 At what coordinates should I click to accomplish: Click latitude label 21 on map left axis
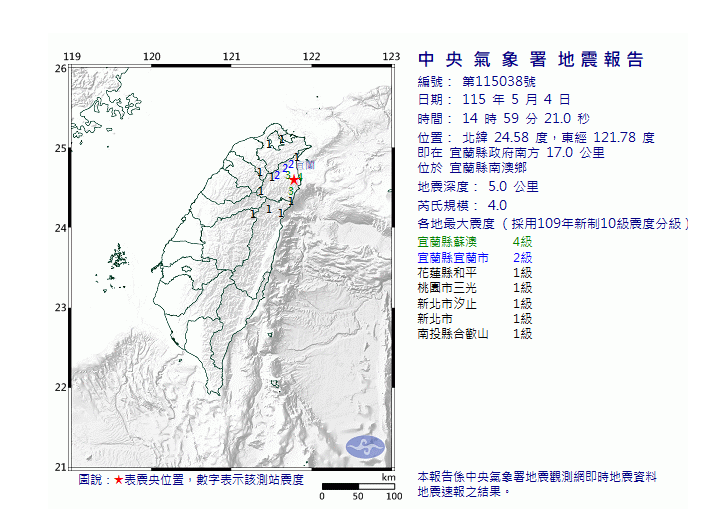[60, 467]
